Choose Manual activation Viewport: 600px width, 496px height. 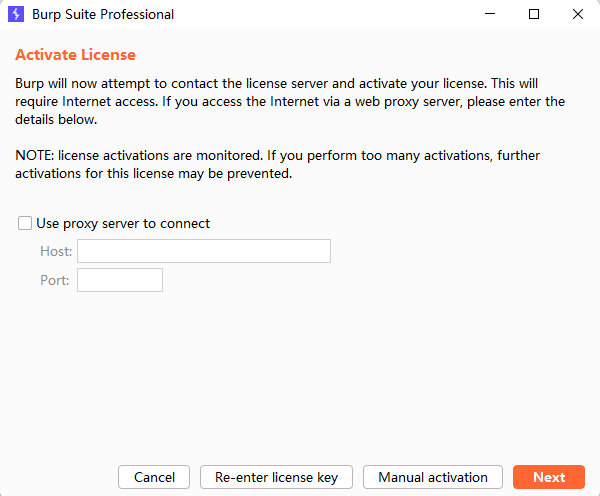click(x=432, y=477)
